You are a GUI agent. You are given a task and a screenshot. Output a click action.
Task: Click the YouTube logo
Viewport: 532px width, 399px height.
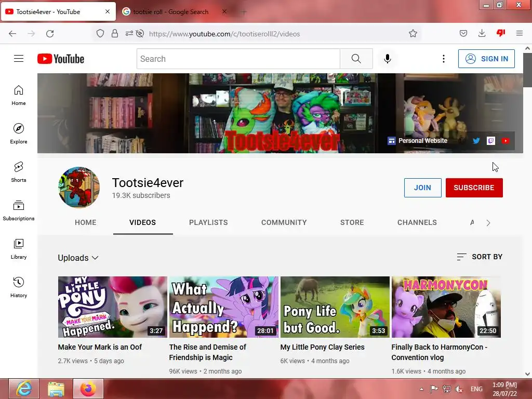coord(61,59)
